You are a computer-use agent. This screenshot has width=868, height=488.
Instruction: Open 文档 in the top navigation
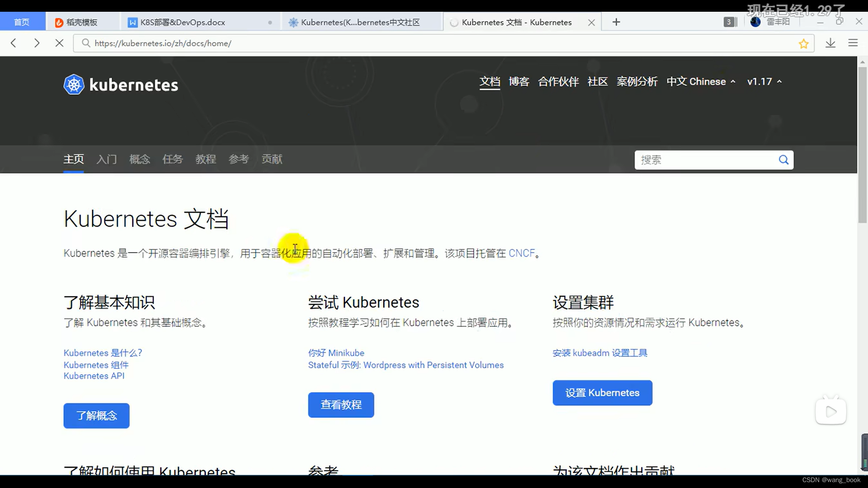coord(490,82)
